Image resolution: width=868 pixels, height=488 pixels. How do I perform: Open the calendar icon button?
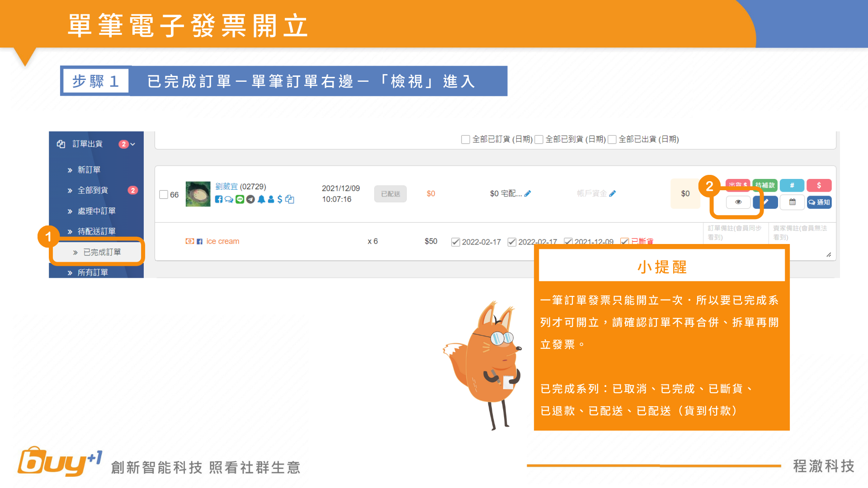[x=792, y=202]
